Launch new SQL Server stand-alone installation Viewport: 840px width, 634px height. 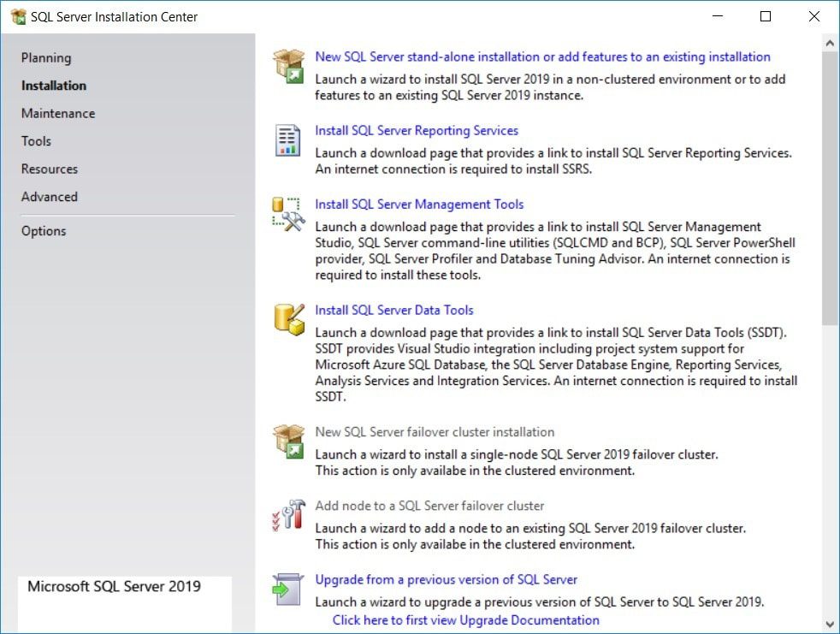(542, 56)
